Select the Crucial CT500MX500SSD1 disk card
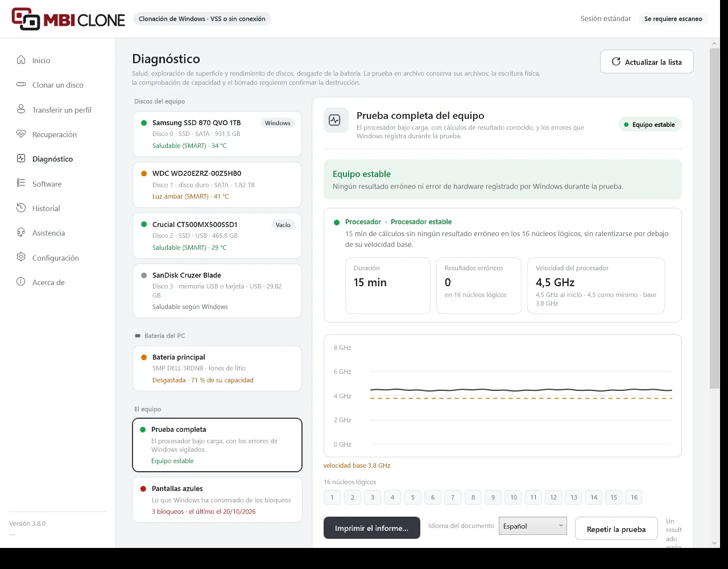The width and height of the screenshot is (728, 569). (x=217, y=236)
